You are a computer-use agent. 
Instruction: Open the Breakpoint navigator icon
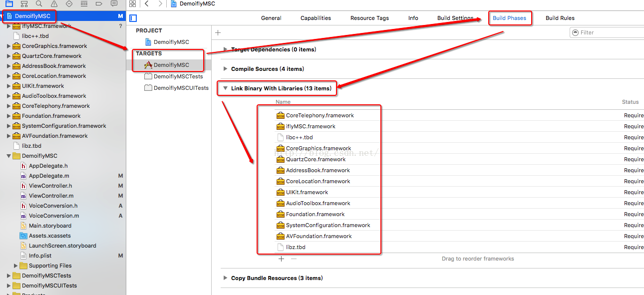click(99, 3)
